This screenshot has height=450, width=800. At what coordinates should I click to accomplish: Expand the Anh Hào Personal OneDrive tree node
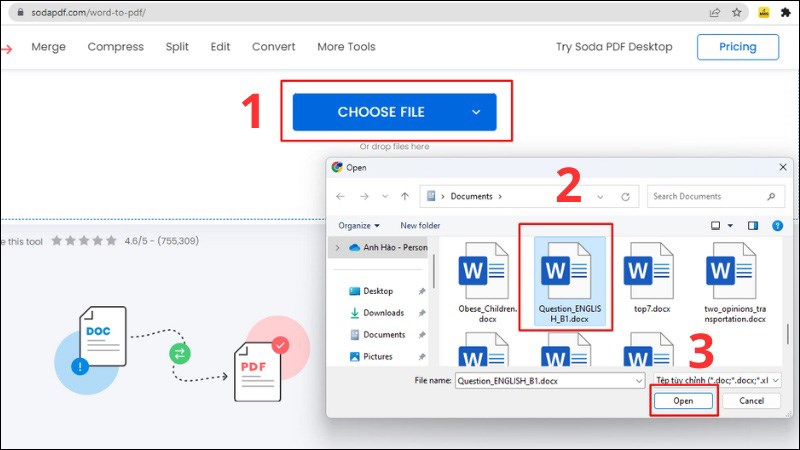338,247
